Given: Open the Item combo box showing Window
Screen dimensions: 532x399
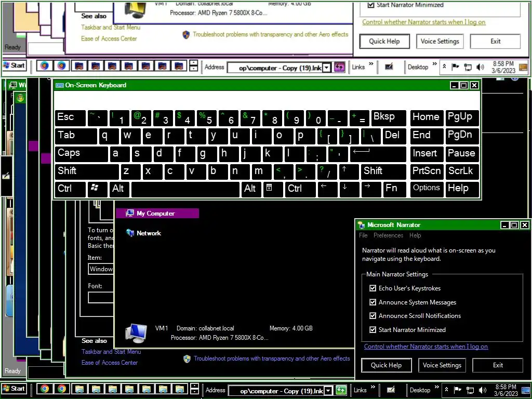Looking at the screenshot, I should [101, 269].
